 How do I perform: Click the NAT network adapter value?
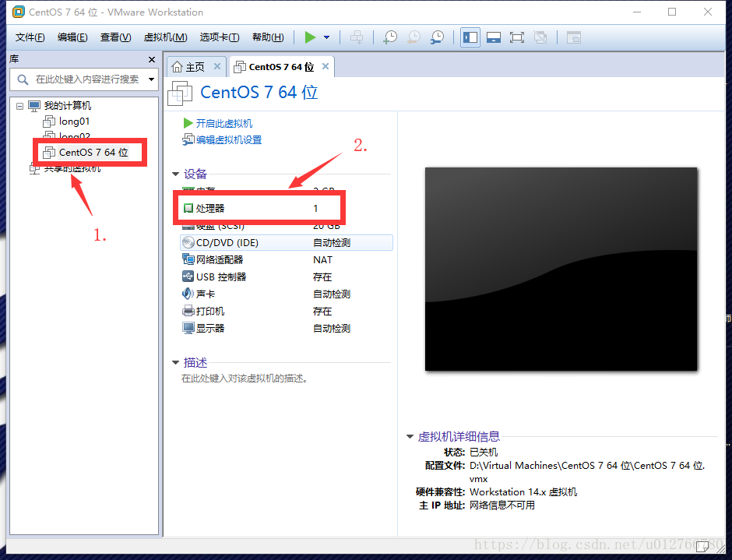[322, 259]
